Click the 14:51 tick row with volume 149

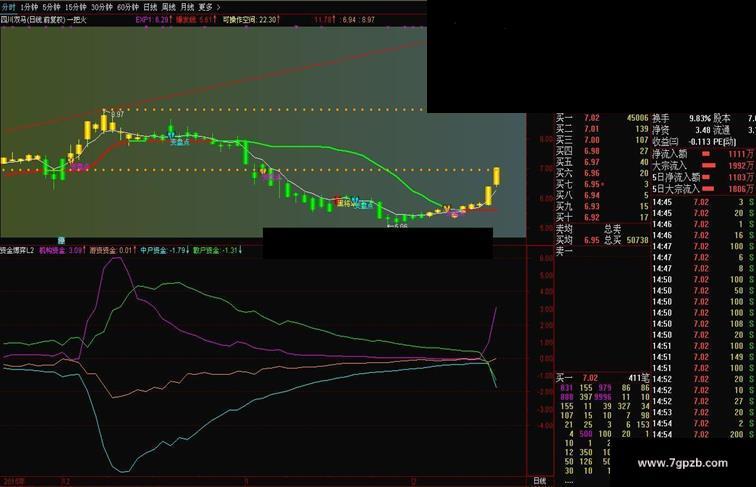[x=703, y=357]
